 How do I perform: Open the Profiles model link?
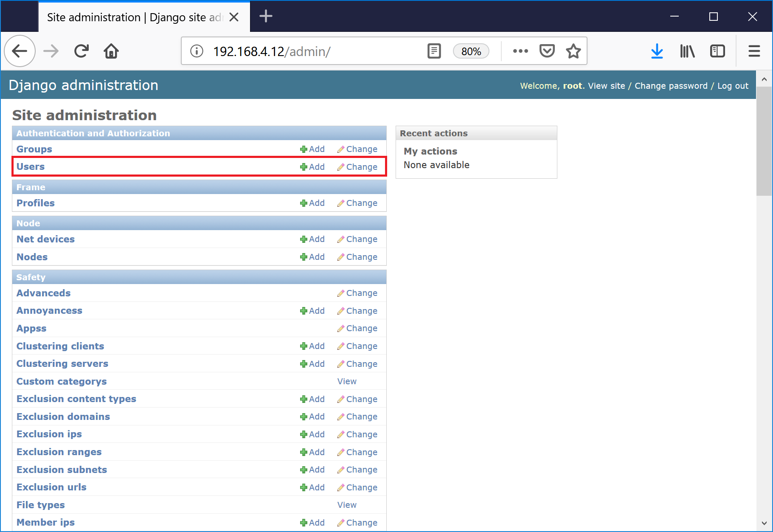coord(35,203)
